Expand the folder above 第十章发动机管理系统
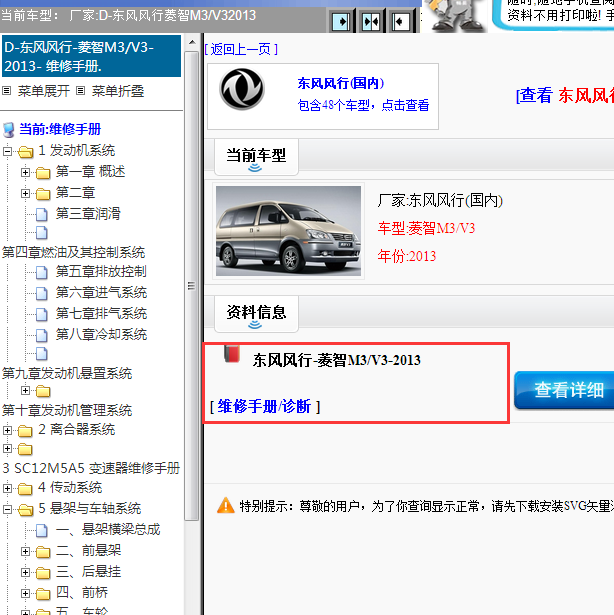 pos(26,391)
